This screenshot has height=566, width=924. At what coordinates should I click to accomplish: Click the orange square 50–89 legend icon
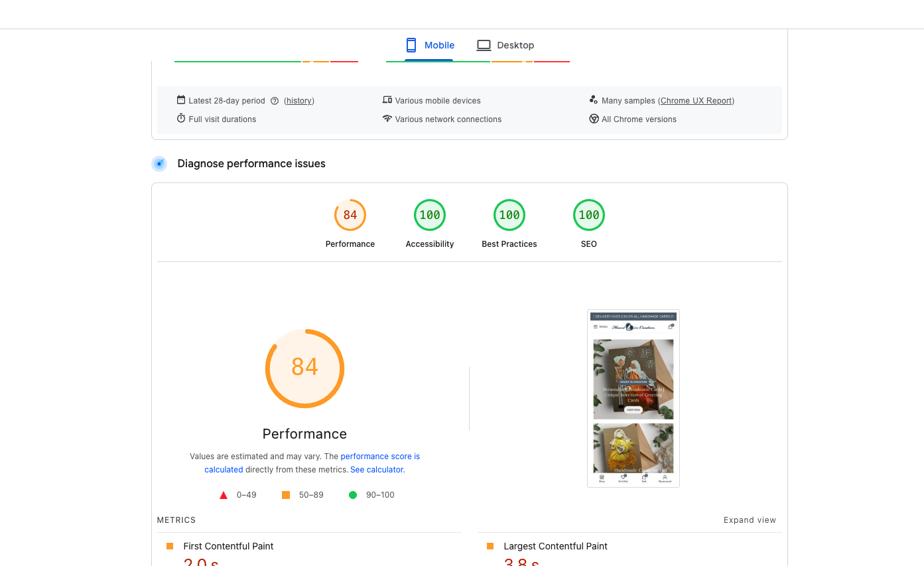click(286, 495)
